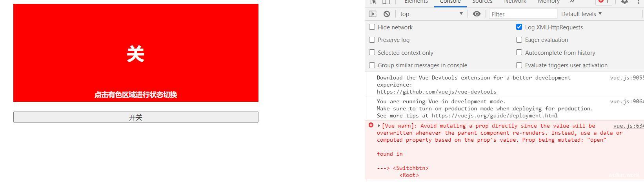644x182 pixels.
Task: Create a live expression with the eye icon
Action: (x=477, y=14)
